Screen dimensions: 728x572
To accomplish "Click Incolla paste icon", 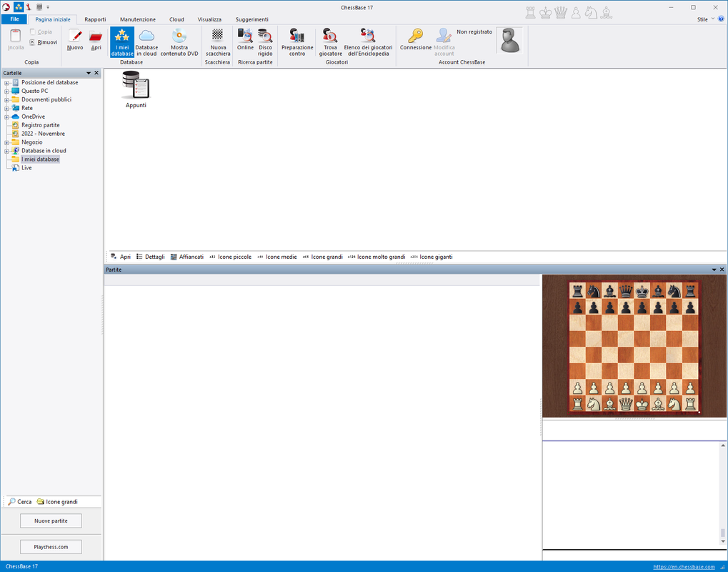I will (16, 40).
